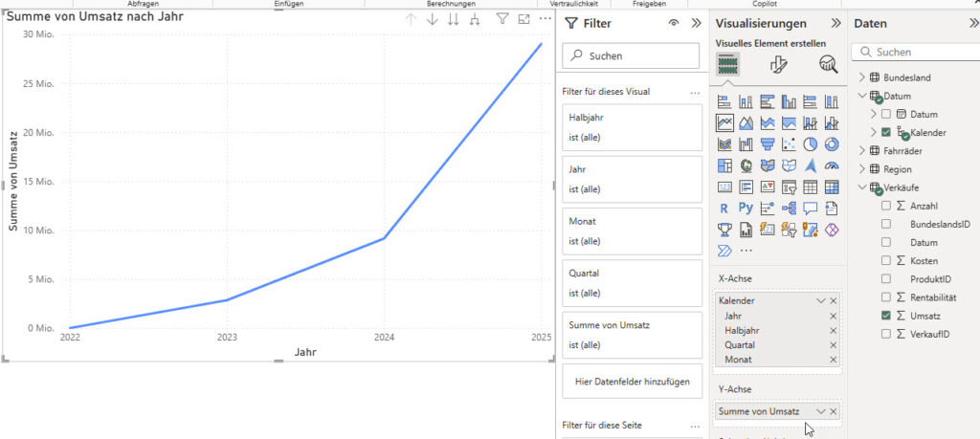Choose the funnel chart visual type
The image size is (980, 439).
click(x=768, y=144)
